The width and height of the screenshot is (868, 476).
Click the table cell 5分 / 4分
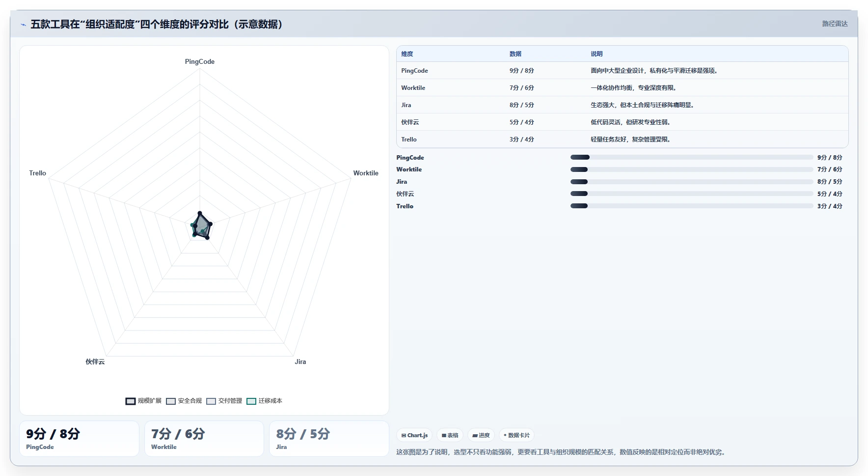[x=521, y=122]
